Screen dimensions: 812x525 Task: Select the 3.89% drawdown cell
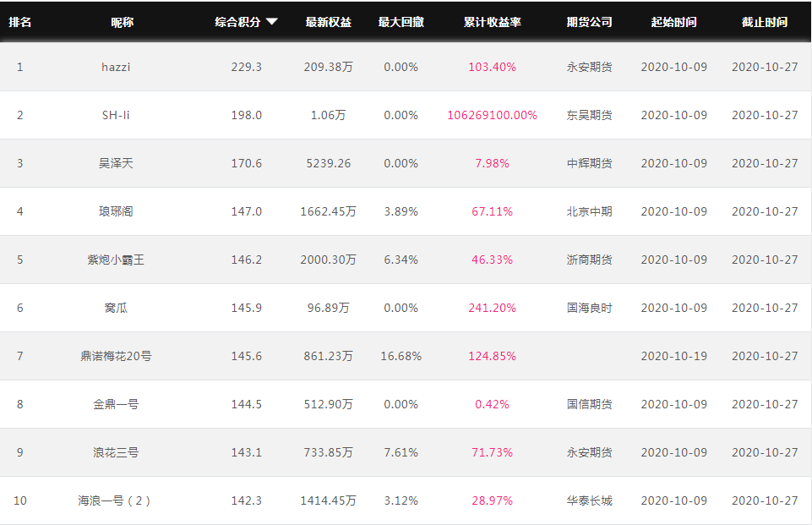point(401,211)
